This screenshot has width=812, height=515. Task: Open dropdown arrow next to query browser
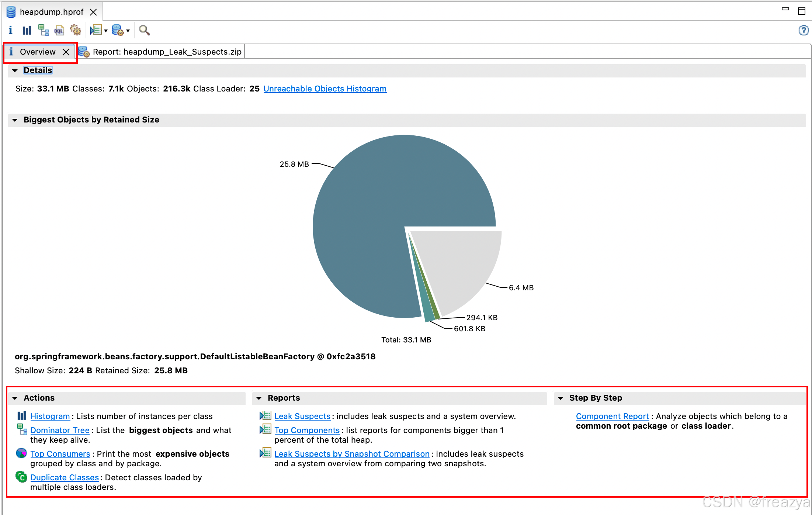point(128,31)
